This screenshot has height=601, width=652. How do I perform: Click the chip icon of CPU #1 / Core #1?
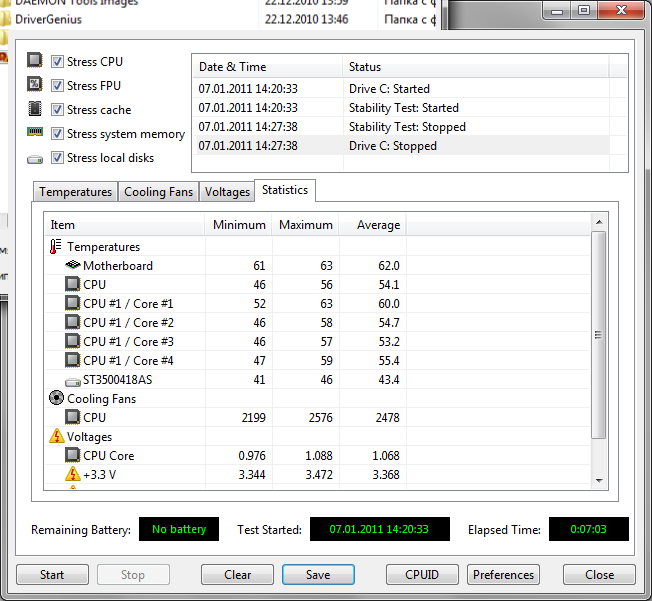click(x=72, y=303)
